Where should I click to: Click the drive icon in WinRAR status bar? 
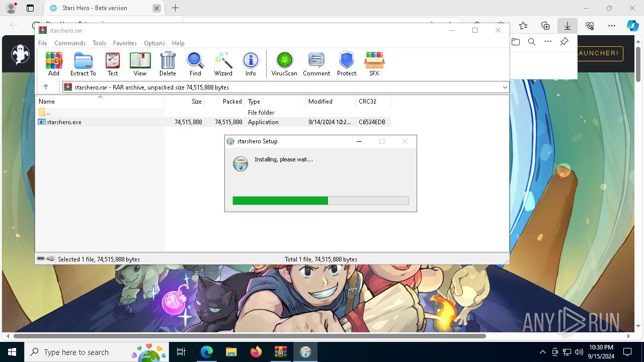pyautogui.click(x=41, y=259)
